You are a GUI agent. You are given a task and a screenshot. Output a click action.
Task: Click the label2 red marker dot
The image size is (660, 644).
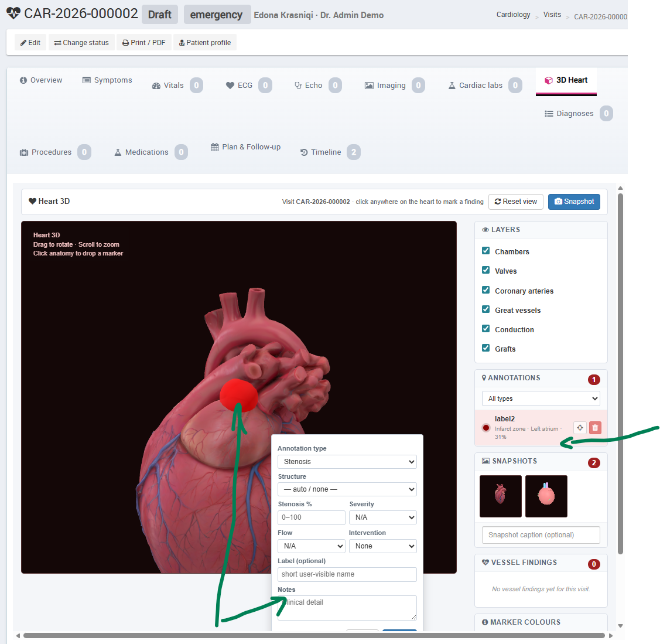pos(486,428)
